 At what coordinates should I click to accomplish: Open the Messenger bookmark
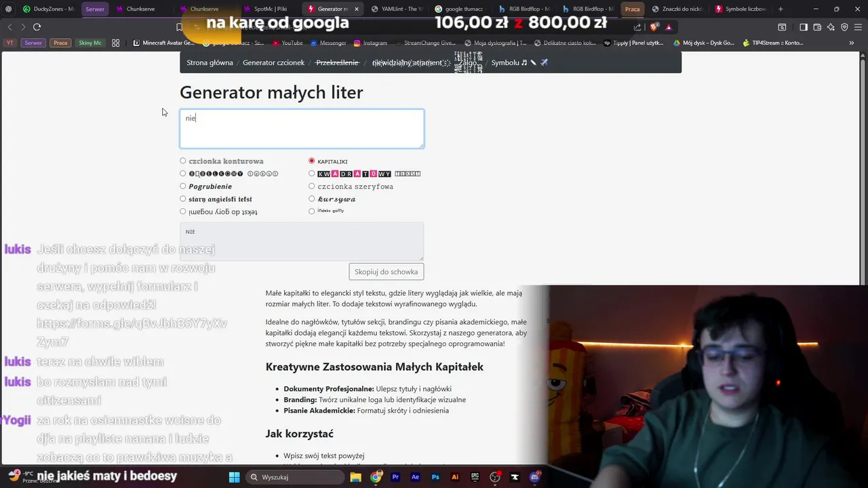[328, 43]
